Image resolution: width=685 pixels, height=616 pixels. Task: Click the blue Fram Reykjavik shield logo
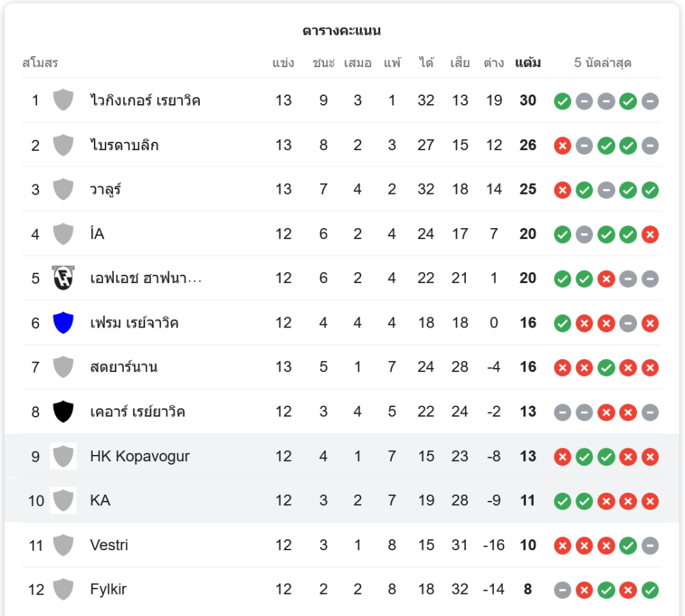click(63, 323)
